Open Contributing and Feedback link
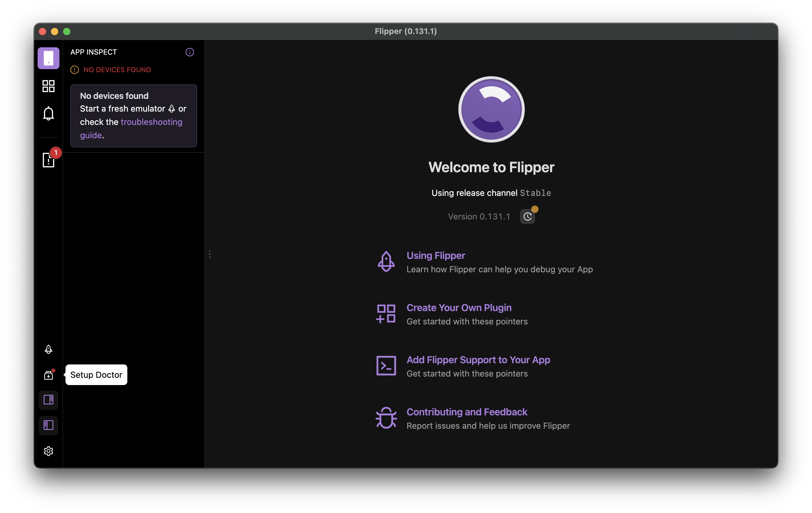This screenshot has width=812, height=513. [x=467, y=412]
